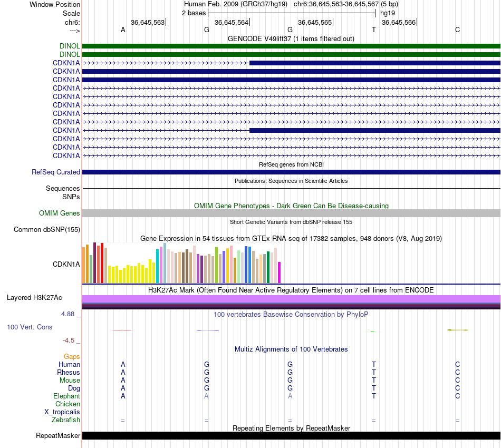Click the Zebrafish species label
The width and height of the screenshot is (501, 448).
click(66, 420)
